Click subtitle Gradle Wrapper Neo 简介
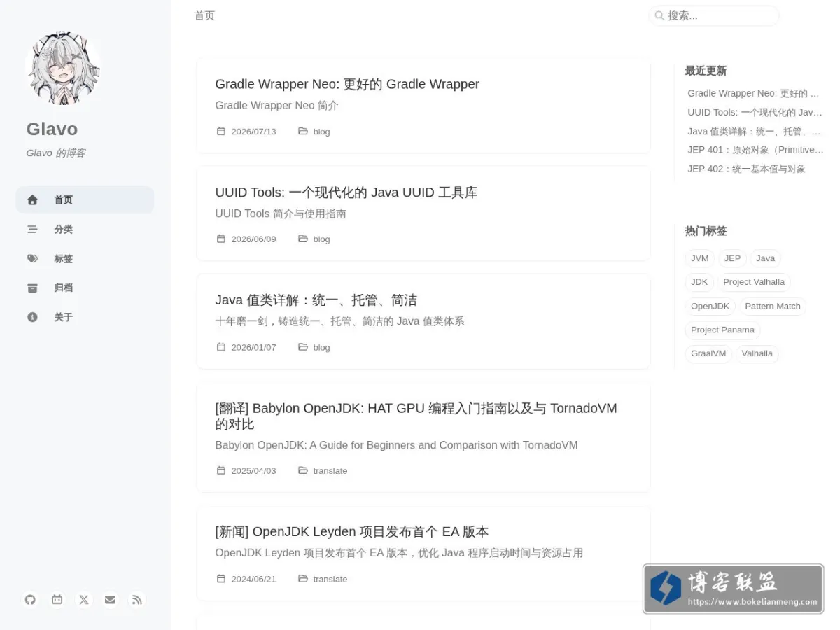The image size is (840, 630). 276,106
